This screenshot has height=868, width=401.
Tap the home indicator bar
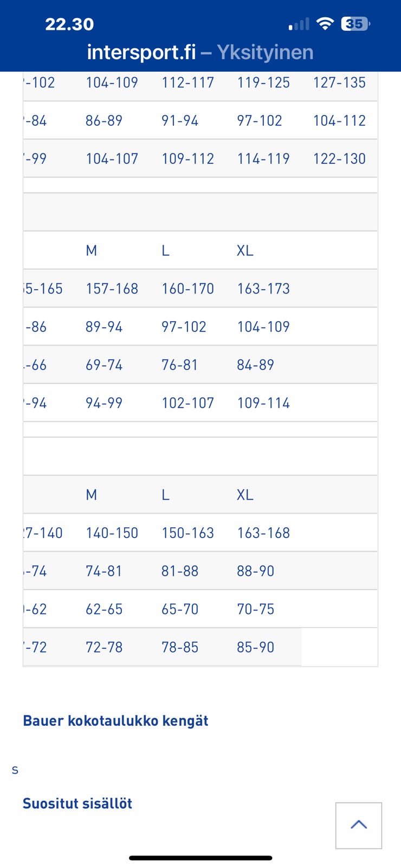[x=200, y=858]
